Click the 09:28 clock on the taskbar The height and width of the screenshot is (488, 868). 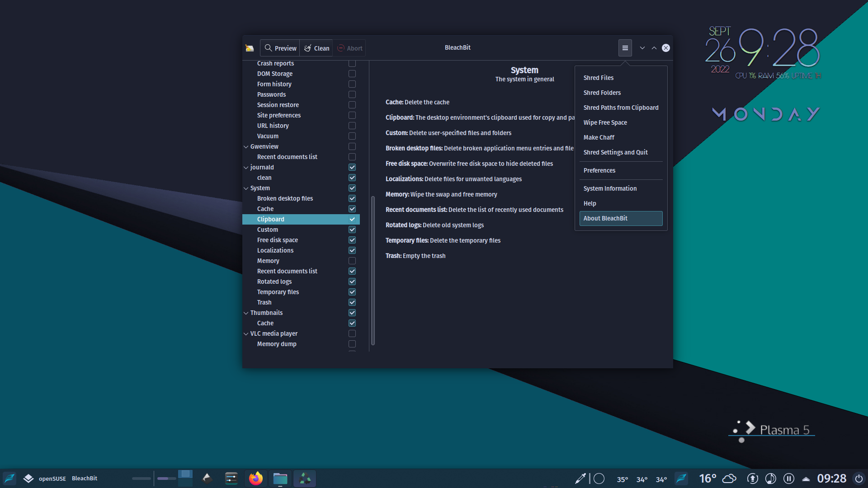point(831,479)
